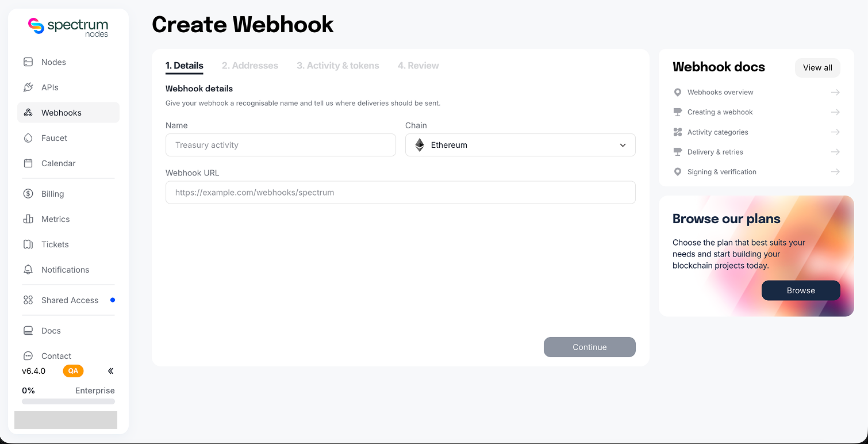Open Contact from the sidebar
The image size is (868, 444).
point(68,356)
